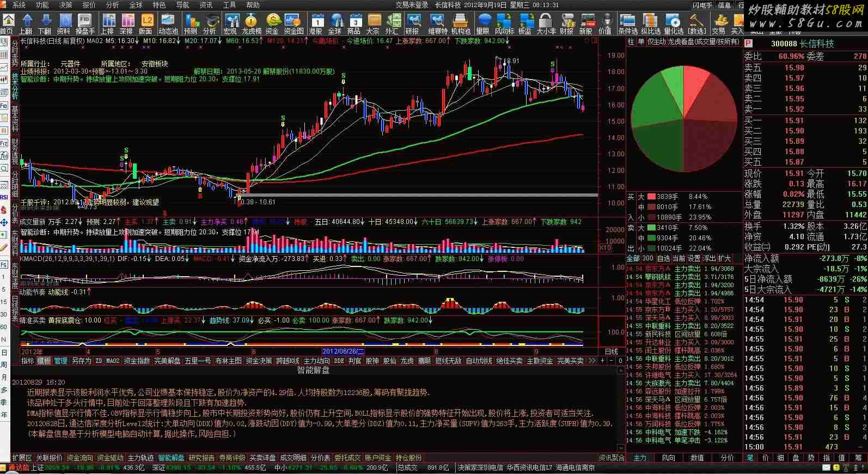
Task: Open the 宏观 macro toolbar icon
Action: tap(231, 24)
